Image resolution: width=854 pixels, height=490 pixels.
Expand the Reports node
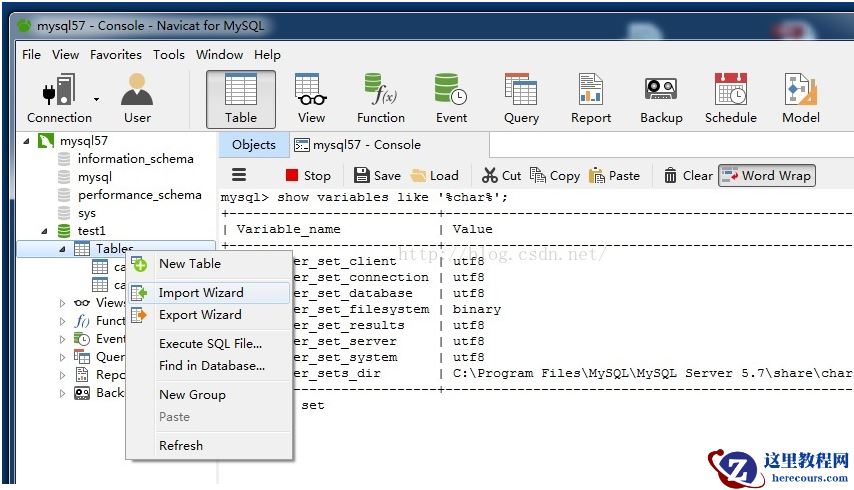[x=62, y=375]
